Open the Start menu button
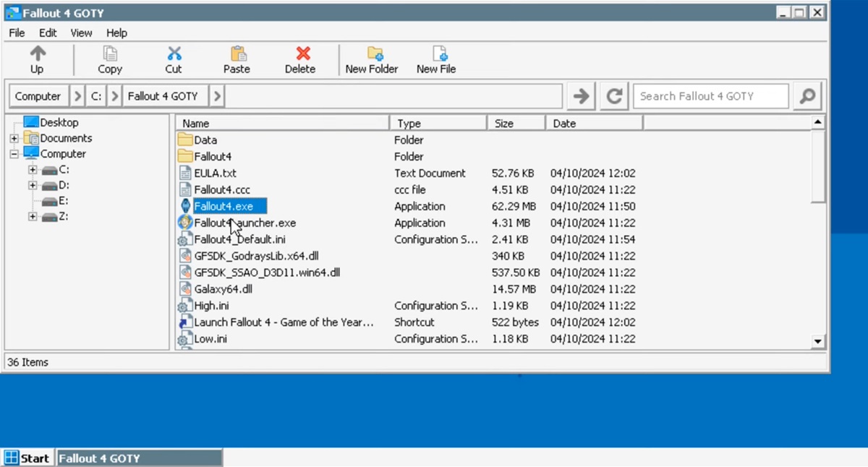 [x=27, y=458]
